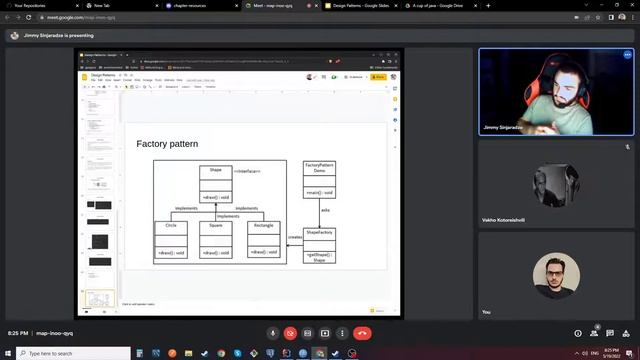
Task: Open options on Jimmy Sirjaradze's video tile
Action: (x=627, y=55)
